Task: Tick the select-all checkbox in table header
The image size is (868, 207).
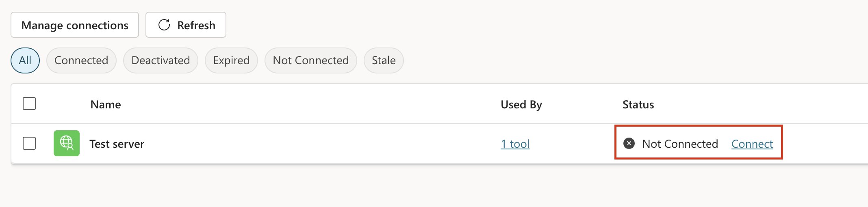Action: pyautogui.click(x=29, y=104)
